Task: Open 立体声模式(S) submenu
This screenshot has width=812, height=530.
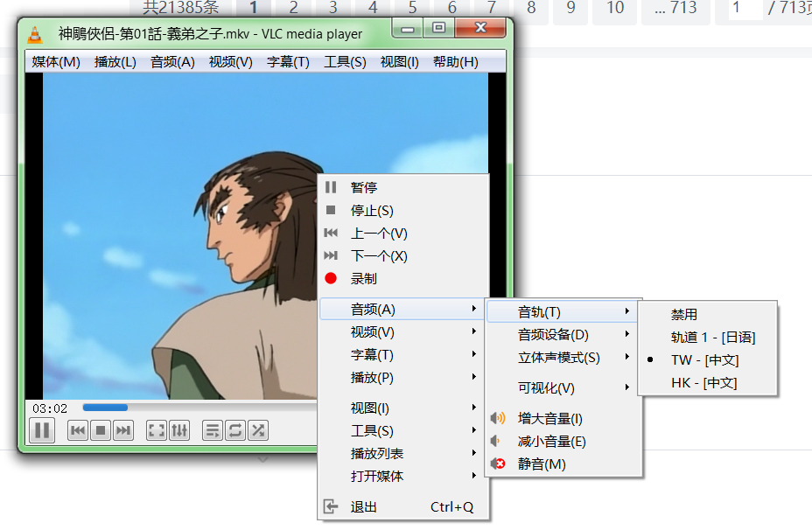Action: (x=563, y=357)
